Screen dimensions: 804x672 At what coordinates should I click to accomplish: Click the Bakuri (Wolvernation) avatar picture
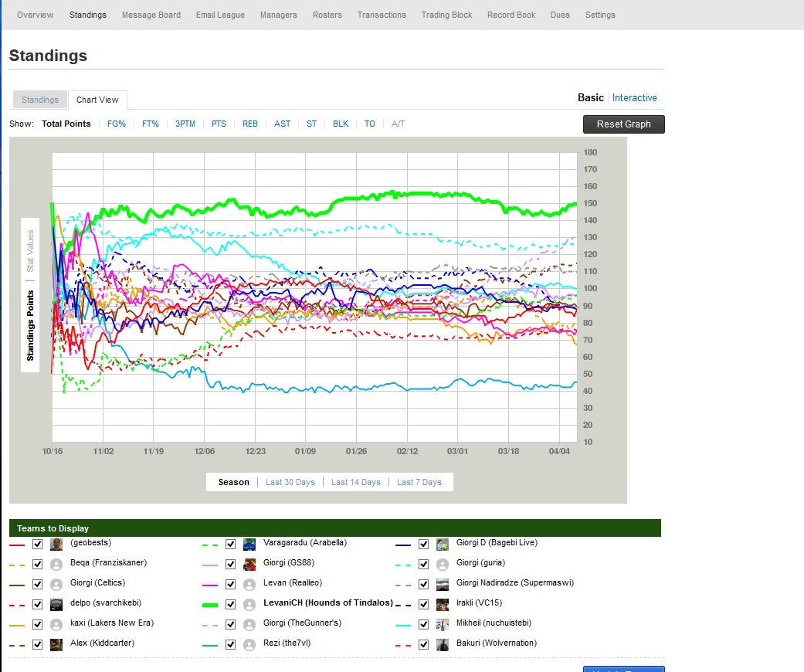coord(442,644)
